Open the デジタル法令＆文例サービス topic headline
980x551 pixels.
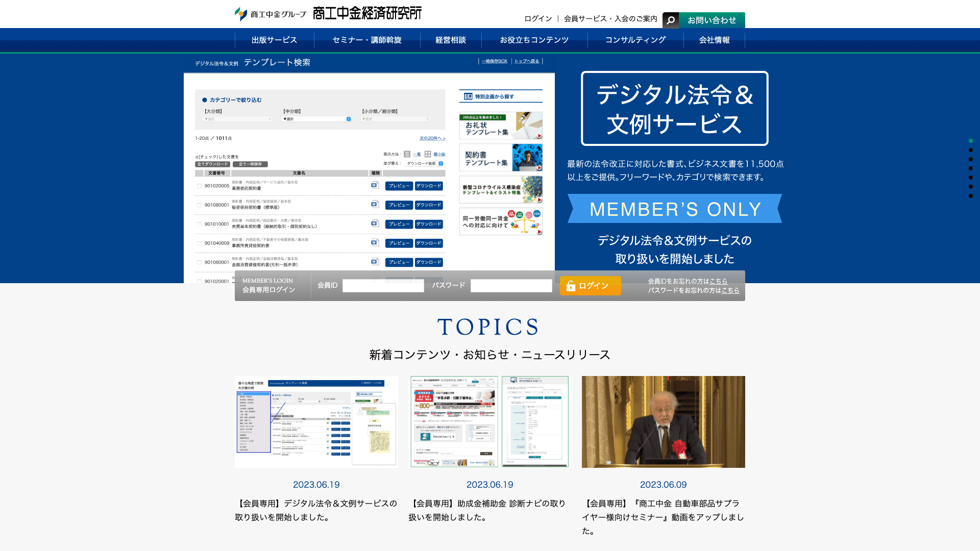(316, 510)
